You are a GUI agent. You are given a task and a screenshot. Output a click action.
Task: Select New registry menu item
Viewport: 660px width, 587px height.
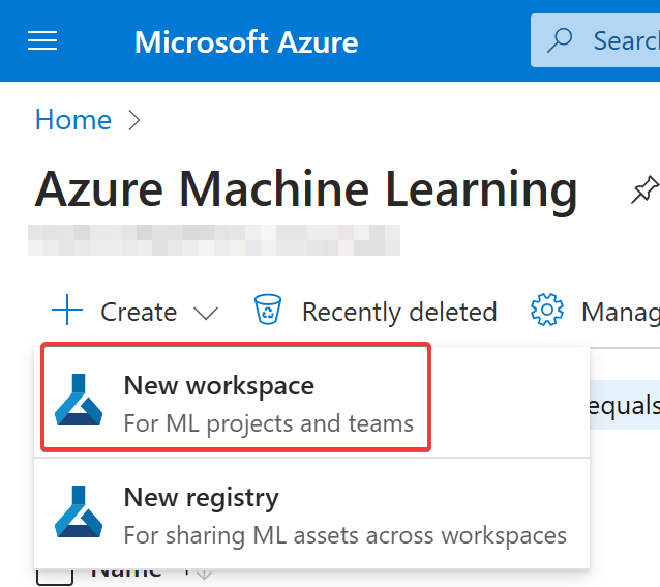click(x=312, y=513)
